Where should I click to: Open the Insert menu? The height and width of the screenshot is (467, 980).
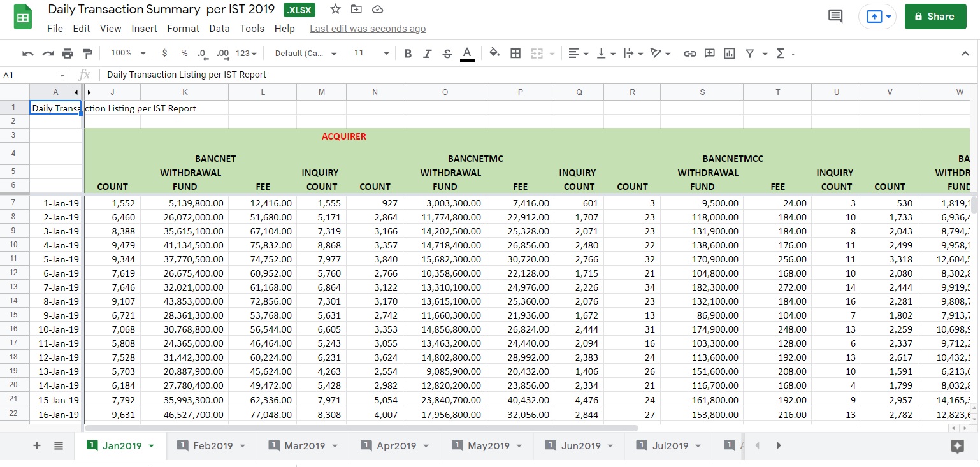point(145,29)
